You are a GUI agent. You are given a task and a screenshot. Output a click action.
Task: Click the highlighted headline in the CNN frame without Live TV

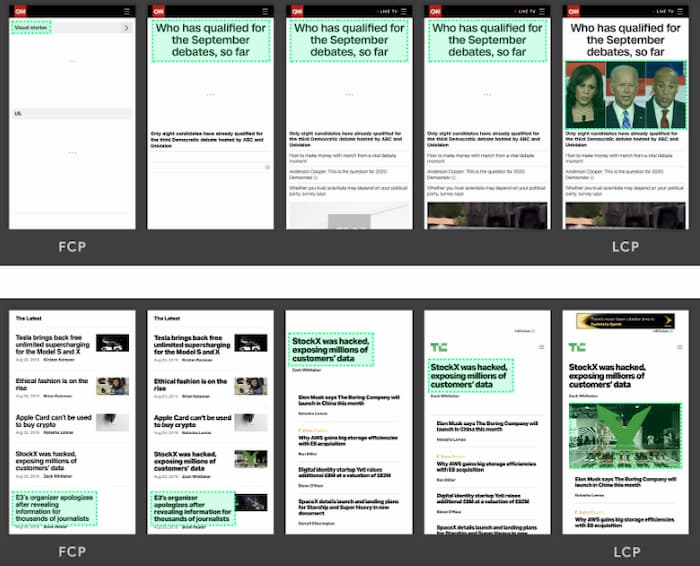coord(211,40)
